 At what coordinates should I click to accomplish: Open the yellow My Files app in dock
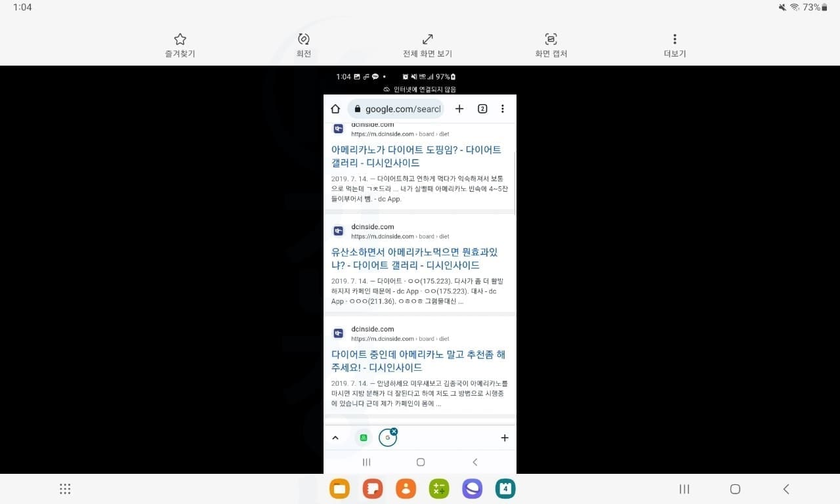[x=339, y=489]
